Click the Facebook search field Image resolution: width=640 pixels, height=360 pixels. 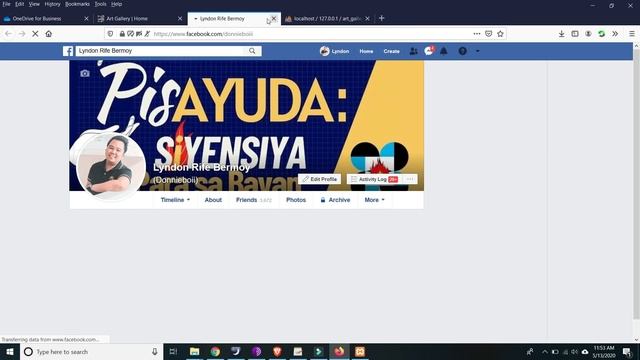coord(161,51)
